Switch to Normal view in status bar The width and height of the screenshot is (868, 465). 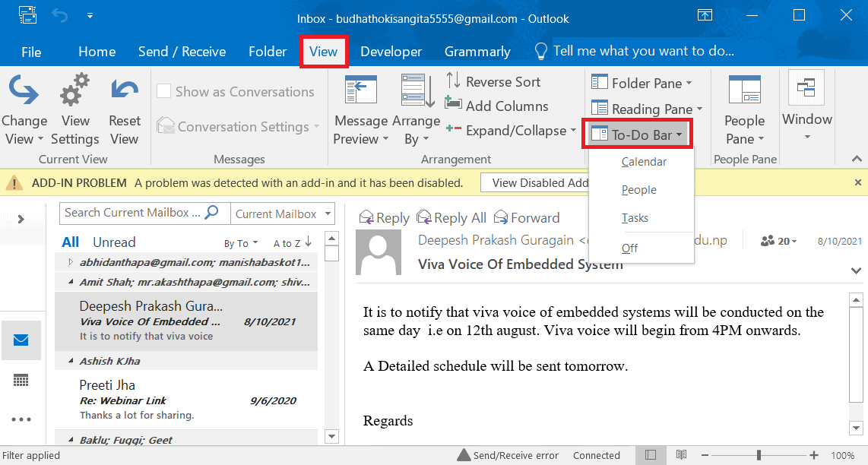(651, 455)
